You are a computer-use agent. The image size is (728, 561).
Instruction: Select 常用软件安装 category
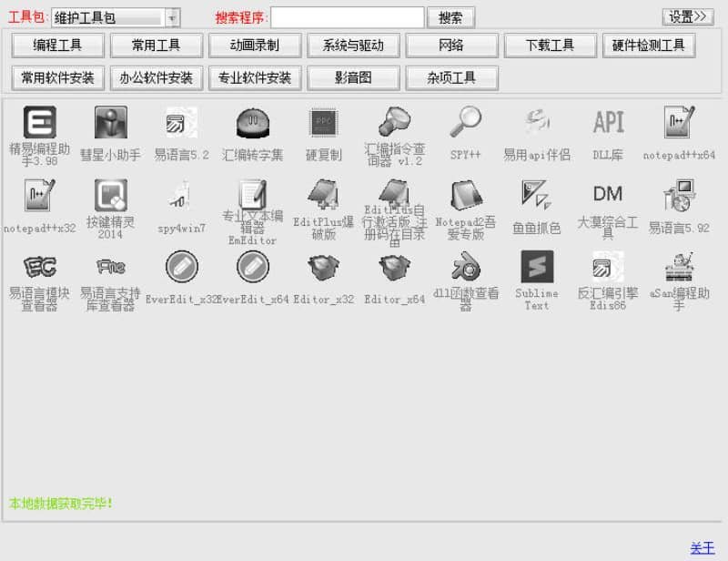(x=57, y=78)
